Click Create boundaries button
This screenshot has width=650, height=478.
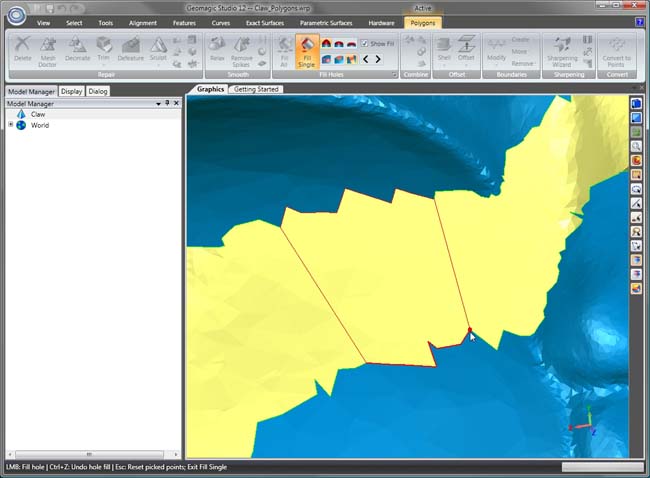(520, 39)
